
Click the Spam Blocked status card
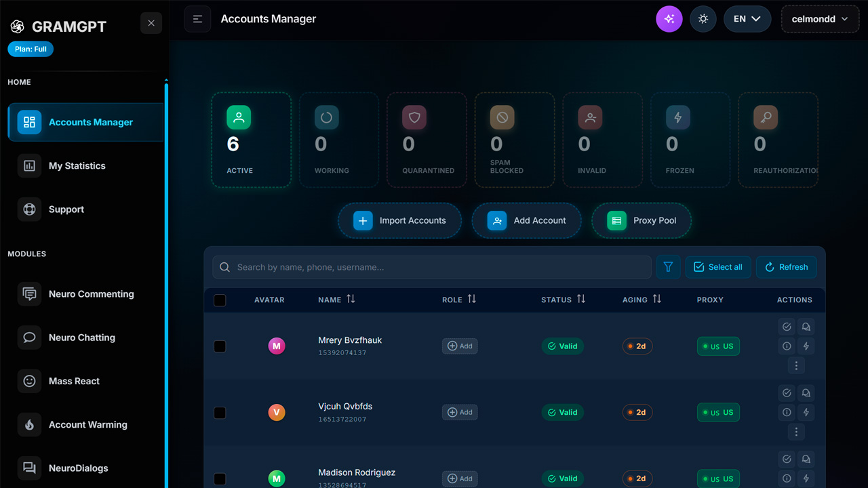tap(515, 140)
